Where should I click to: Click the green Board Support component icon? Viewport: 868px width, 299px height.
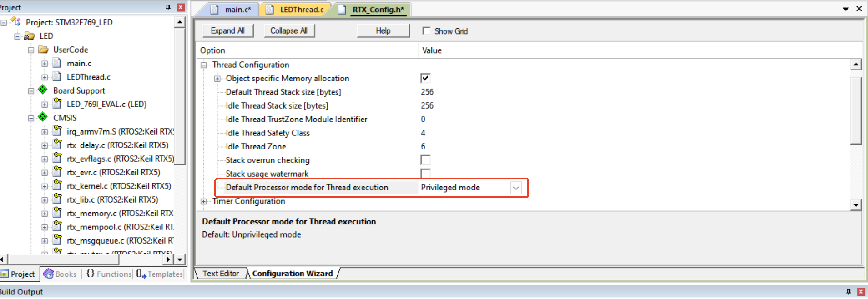(43, 90)
